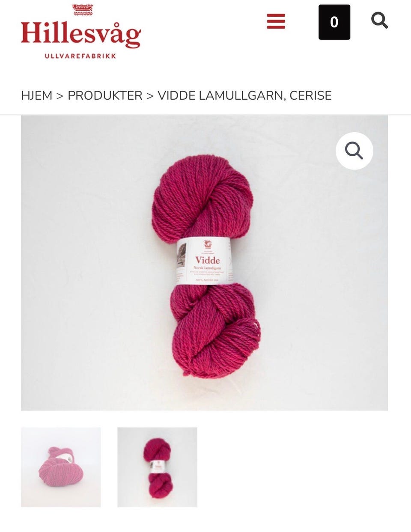411x532 pixels.
Task: Open the shopping cart showing 0
Action: [x=334, y=22]
